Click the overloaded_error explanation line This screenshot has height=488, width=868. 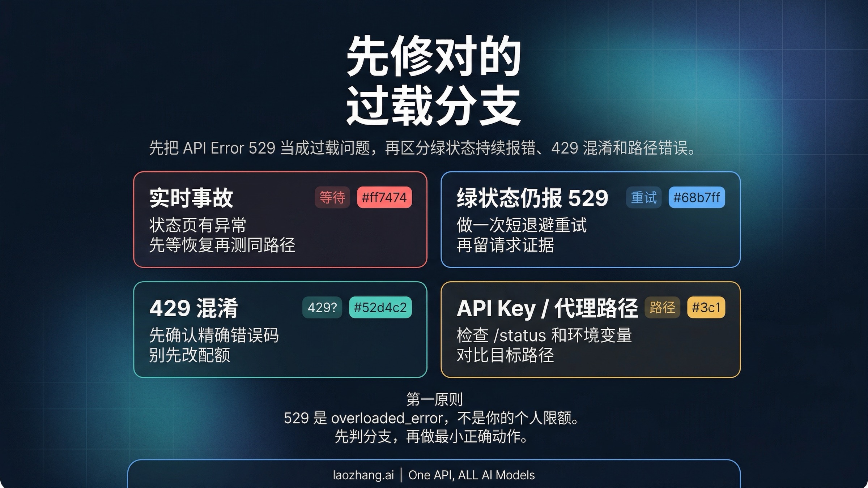pyautogui.click(x=432, y=418)
